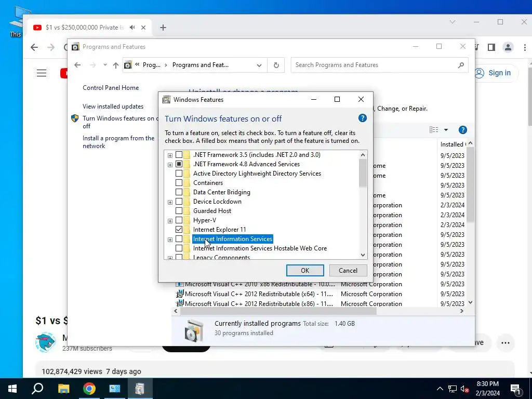
Task: Open Chrome tab search chevron
Action: coord(453,22)
